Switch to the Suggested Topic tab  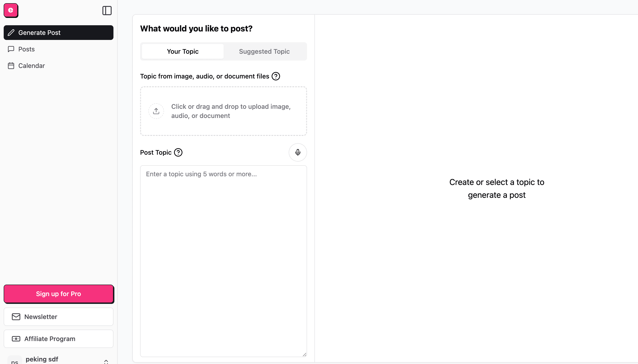[x=264, y=51]
